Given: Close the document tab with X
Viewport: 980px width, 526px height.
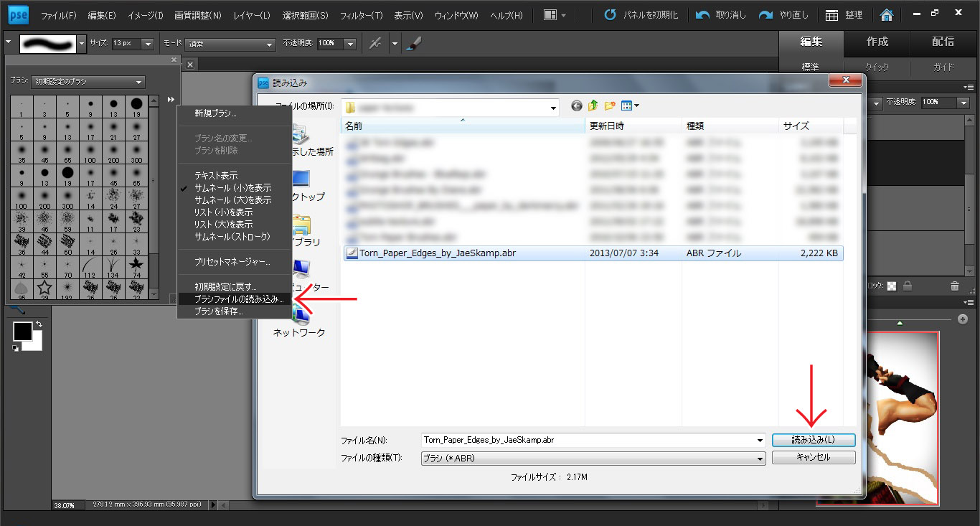Looking at the screenshot, I should tap(190, 65).
